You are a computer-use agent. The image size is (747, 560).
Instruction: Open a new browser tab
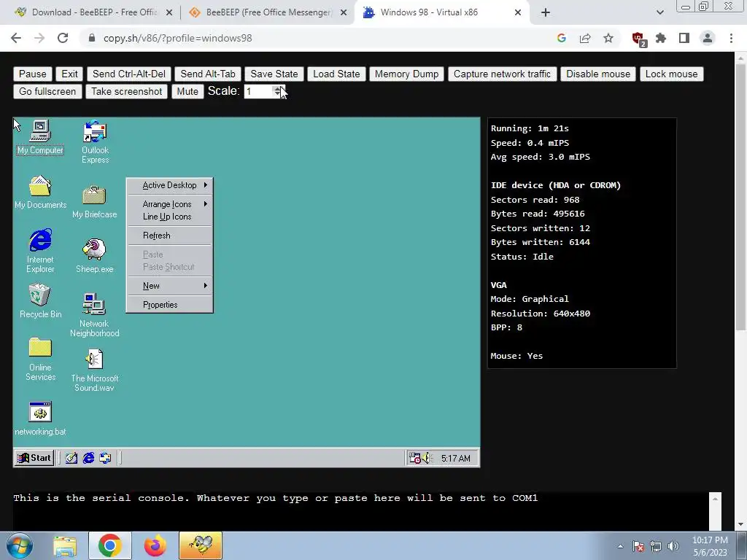click(x=546, y=13)
